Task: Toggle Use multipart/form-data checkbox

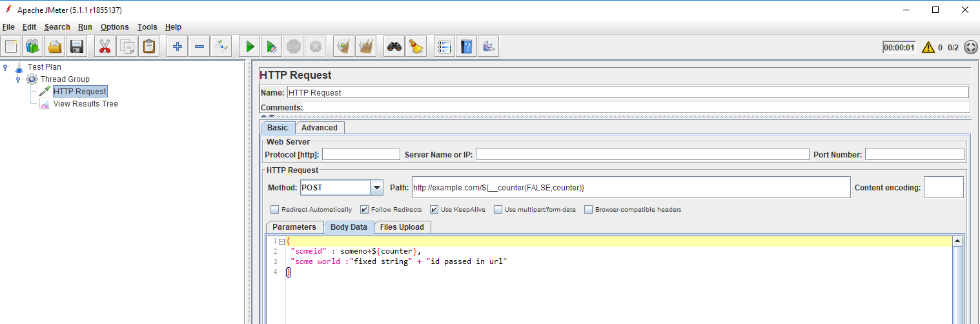Action: (498, 210)
